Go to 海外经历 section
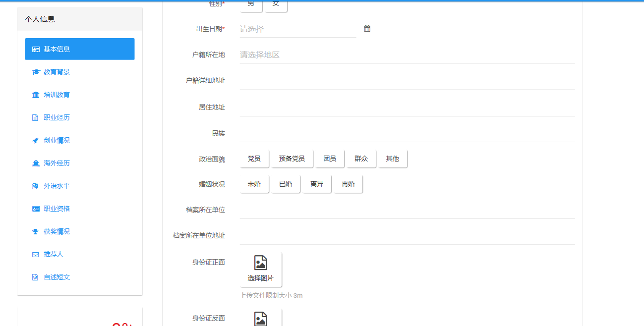This screenshot has height=326, width=644. click(79, 163)
